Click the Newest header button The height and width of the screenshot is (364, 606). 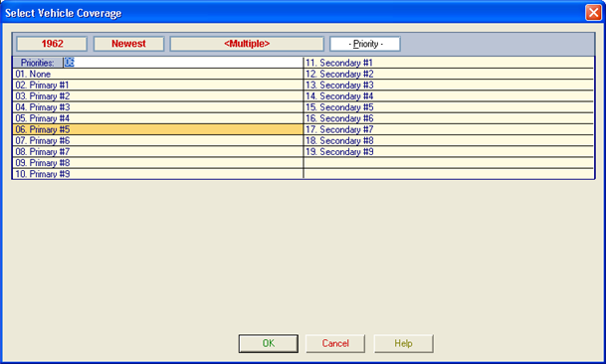coord(128,44)
